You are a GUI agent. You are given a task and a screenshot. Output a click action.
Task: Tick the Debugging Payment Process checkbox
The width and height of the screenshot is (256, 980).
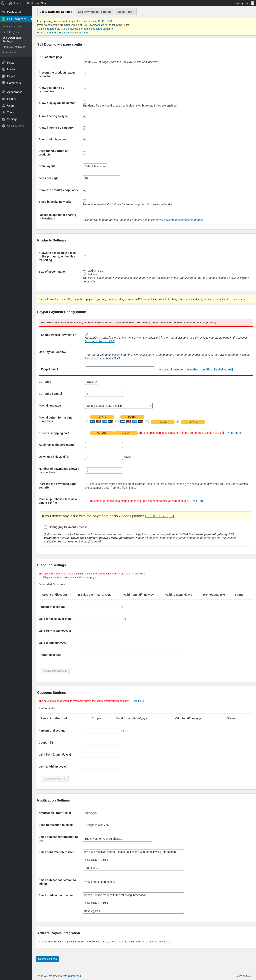(46, 527)
